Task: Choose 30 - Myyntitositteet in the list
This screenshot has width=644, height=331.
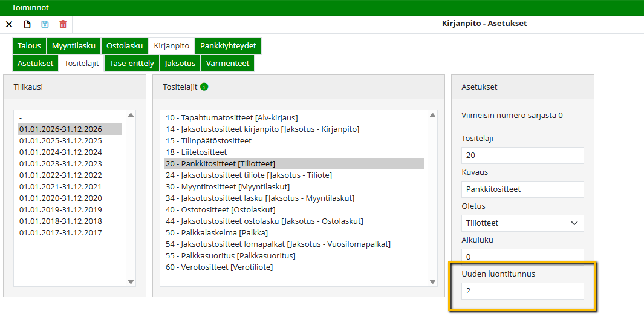Action: [x=227, y=186]
